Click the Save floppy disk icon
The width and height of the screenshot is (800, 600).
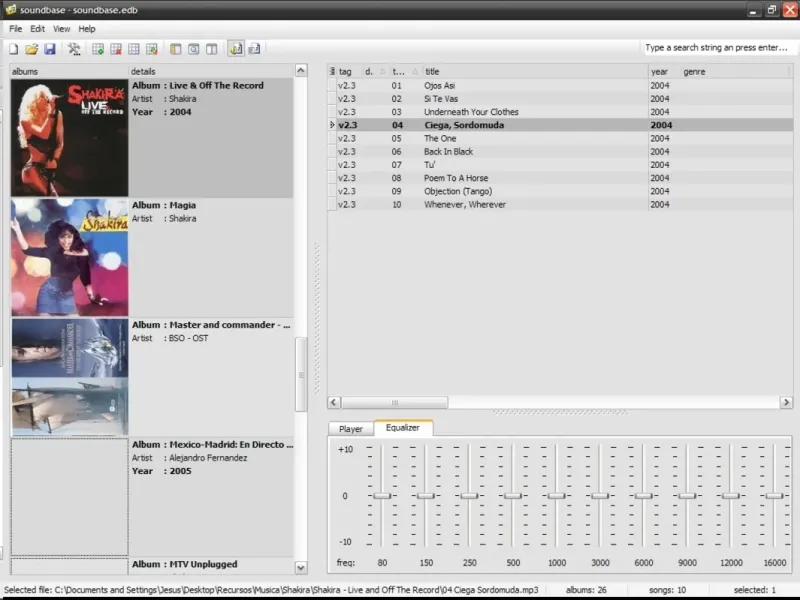click(x=49, y=49)
